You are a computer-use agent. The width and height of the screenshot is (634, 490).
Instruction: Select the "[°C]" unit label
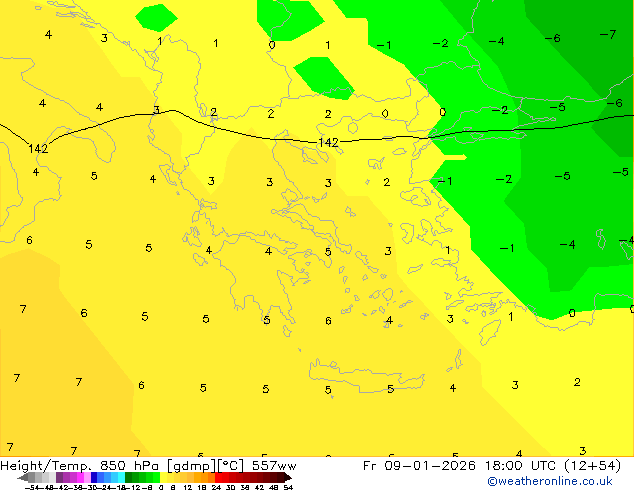coord(231,466)
